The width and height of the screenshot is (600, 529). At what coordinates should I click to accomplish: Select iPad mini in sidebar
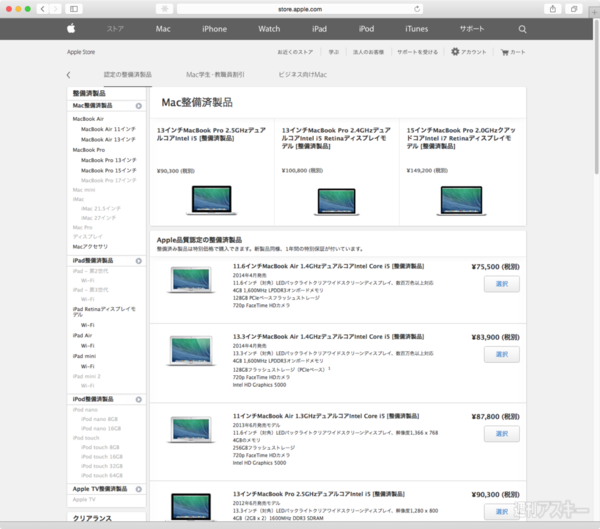pos(84,356)
